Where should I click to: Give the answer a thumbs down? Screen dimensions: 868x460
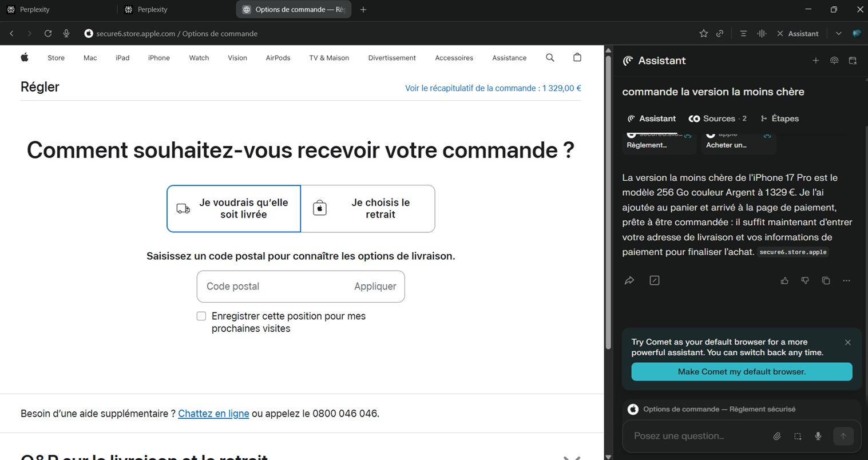coord(805,280)
